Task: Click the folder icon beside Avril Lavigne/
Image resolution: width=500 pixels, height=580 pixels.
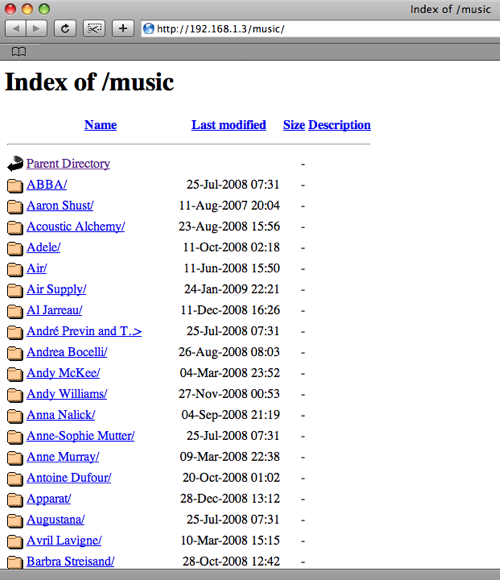Action: pyautogui.click(x=15, y=542)
